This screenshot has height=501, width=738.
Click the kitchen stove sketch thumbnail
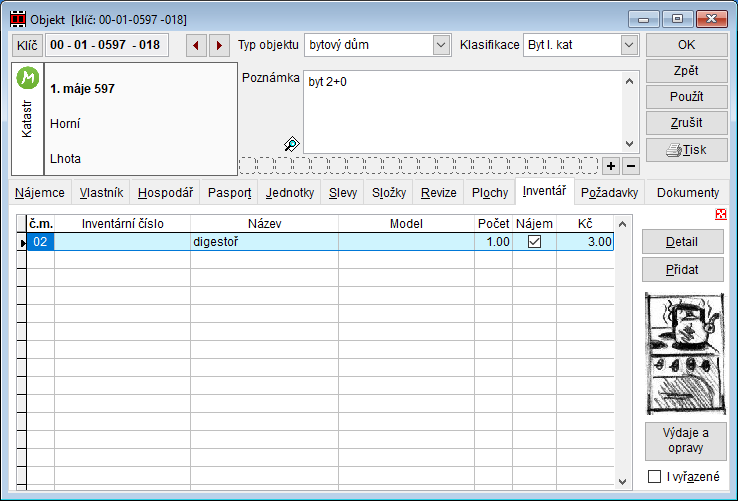[686, 354]
